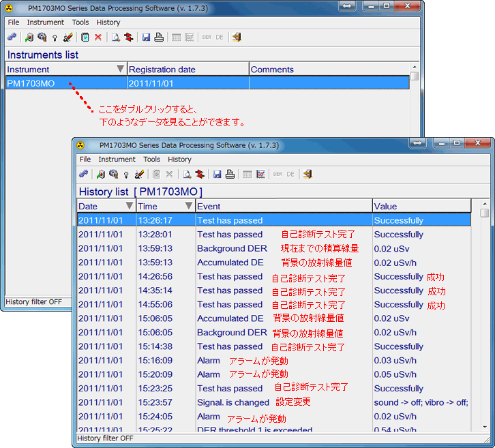Click the sort arrow in Time column header

click(x=189, y=206)
